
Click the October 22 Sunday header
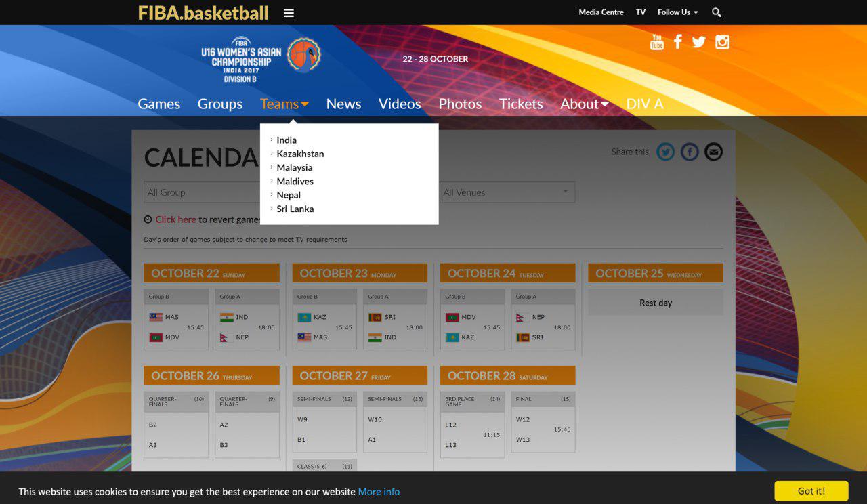[x=211, y=273]
